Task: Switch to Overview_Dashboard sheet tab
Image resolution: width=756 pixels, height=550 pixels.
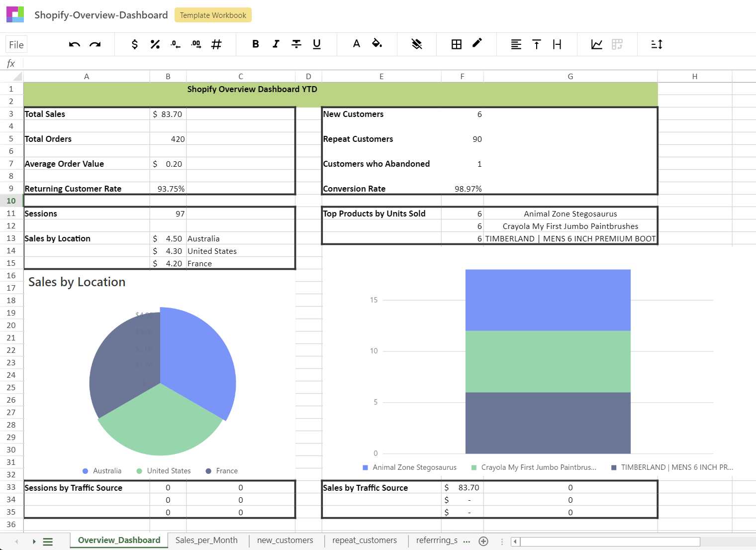Action: (x=119, y=540)
